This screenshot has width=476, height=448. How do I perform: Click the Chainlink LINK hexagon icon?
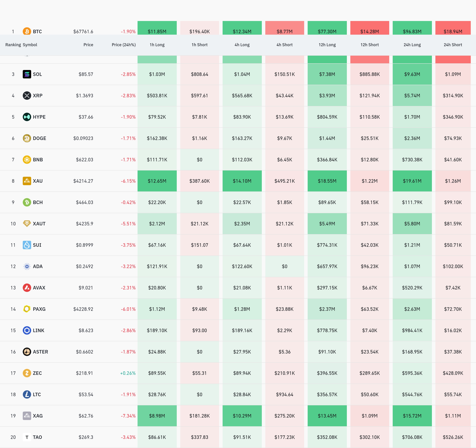[x=27, y=330]
